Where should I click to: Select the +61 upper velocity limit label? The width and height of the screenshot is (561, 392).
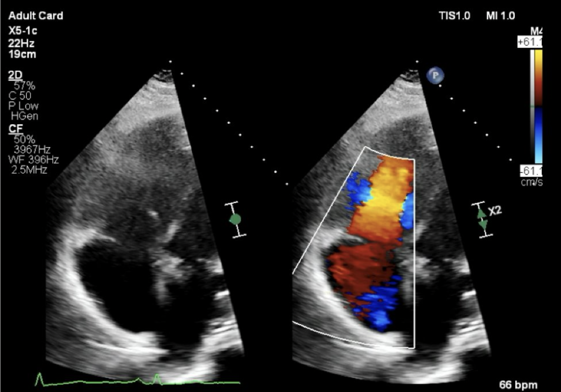pos(530,42)
